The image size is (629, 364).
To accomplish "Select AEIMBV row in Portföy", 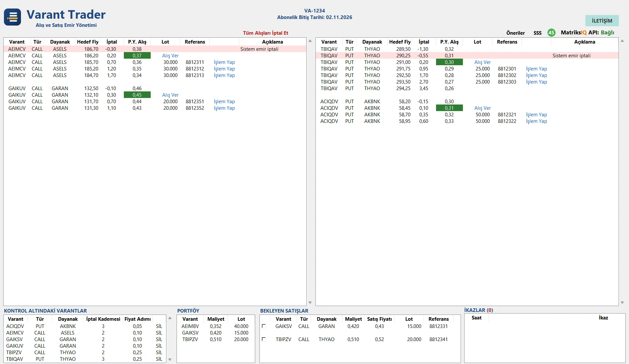I will [215, 326].
